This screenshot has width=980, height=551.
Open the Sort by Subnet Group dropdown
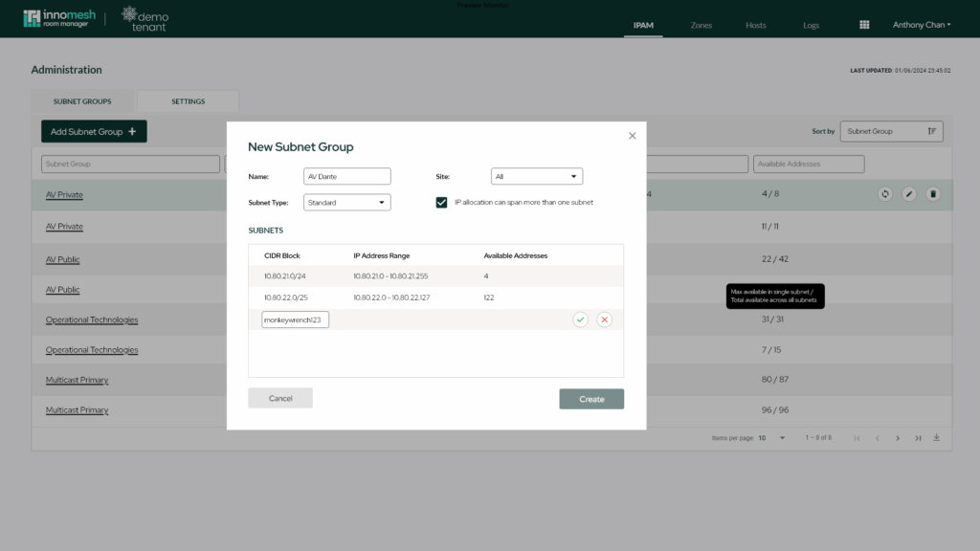pos(891,131)
